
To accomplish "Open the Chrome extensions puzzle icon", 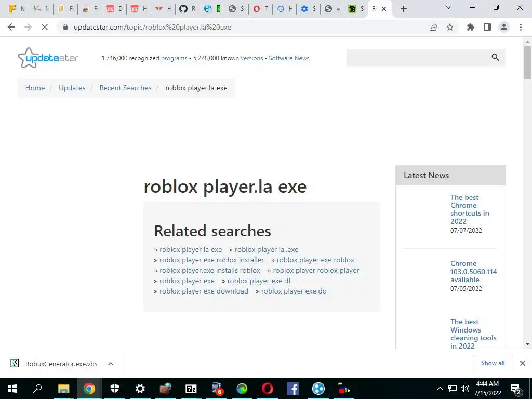I will [x=471, y=27].
